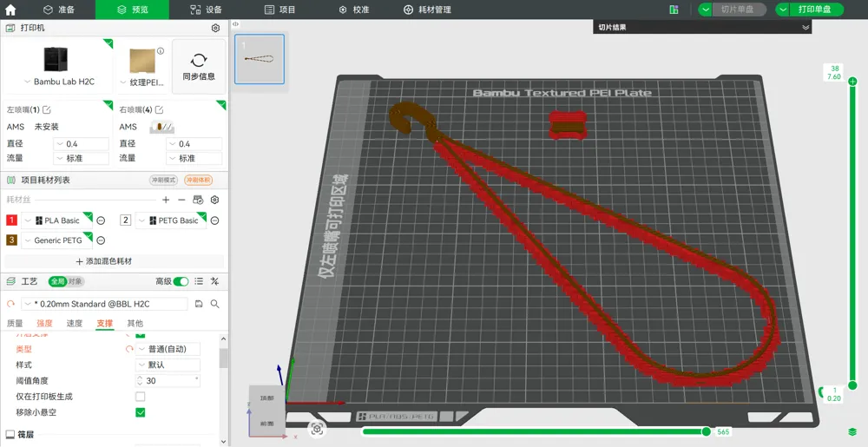Uncheck the 移除小悬空 checkbox
The image size is (868, 447).
click(141, 412)
